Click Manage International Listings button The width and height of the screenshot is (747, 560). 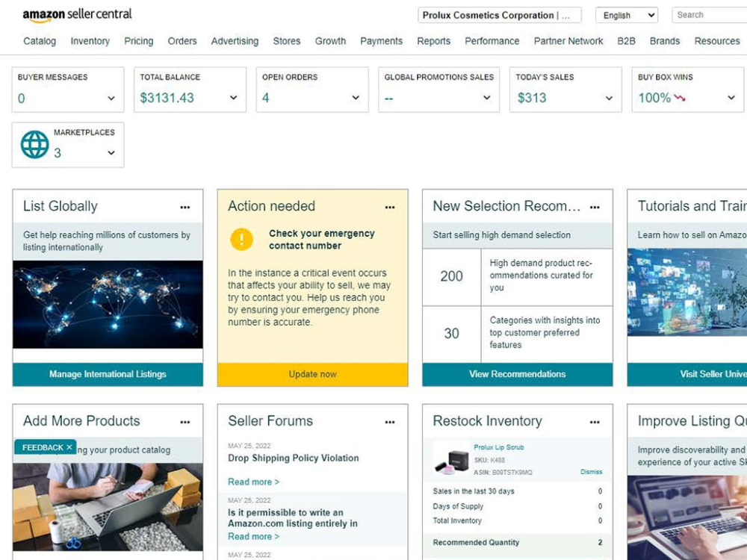(108, 374)
